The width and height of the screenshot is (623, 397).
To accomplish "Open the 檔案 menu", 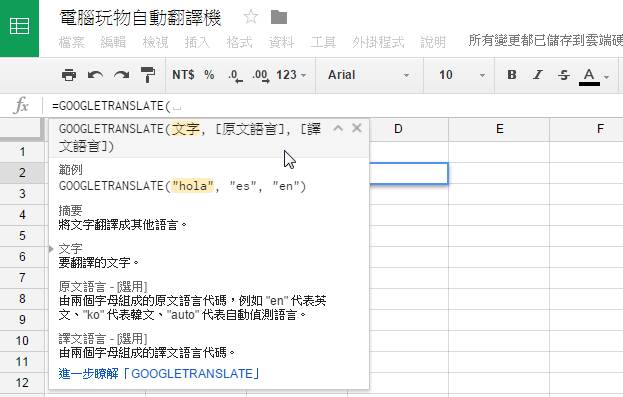I will point(72,42).
